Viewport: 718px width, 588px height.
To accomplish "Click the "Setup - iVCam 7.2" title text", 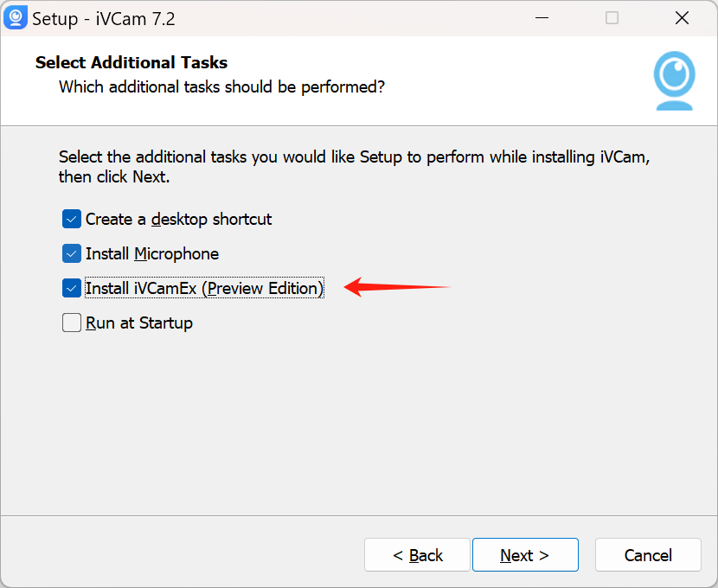I will pyautogui.click(x=104, y=19).
